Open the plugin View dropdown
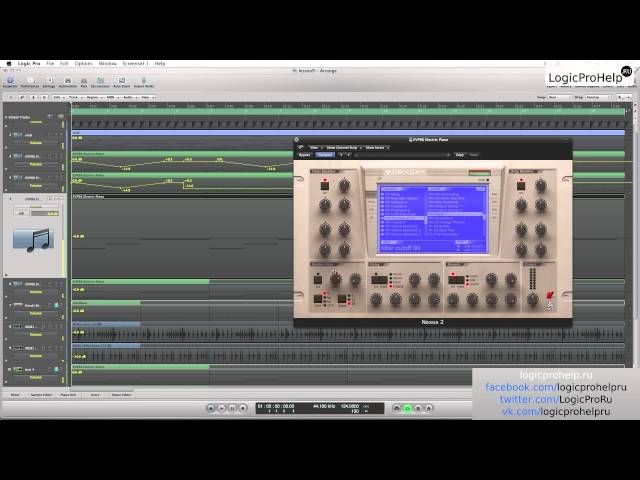Screen dimensions: 640x480 pyautogui.click(x=315, y=147)
